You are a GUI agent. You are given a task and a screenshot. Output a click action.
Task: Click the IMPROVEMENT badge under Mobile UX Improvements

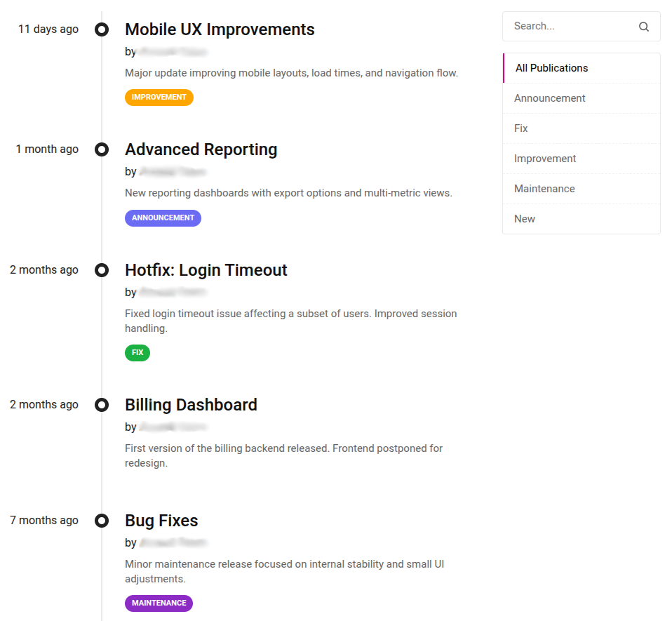[x=159, y=97]
